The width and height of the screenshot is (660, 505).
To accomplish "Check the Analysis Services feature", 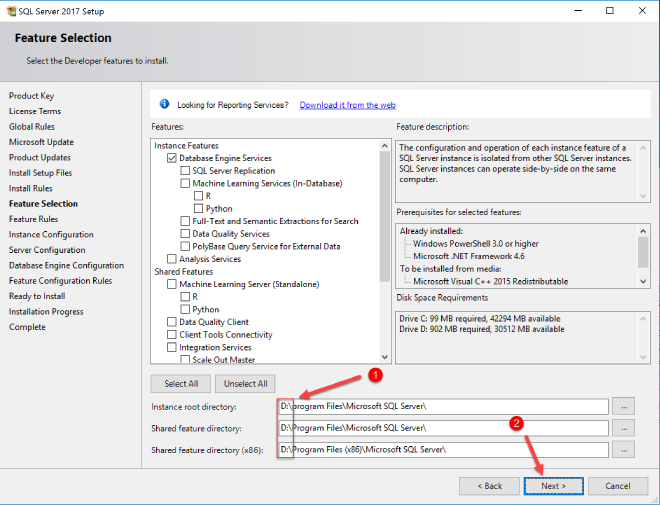I will 172,259.
